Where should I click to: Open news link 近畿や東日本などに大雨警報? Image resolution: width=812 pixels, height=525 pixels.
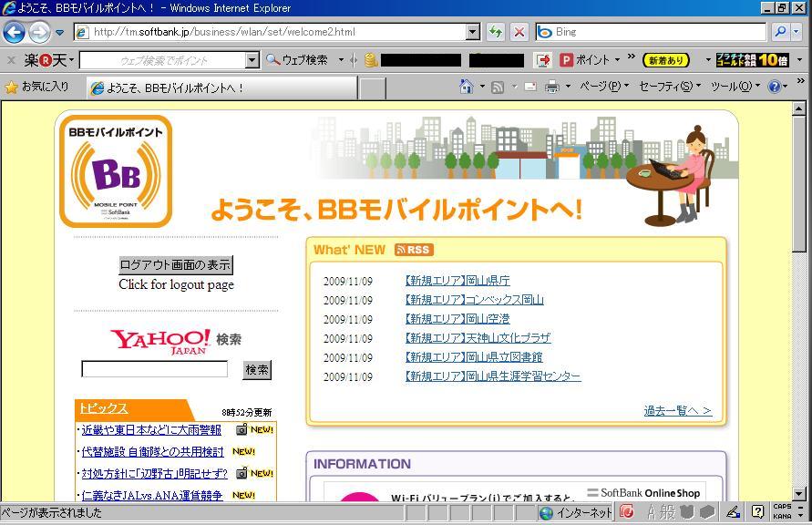(151, 429)
